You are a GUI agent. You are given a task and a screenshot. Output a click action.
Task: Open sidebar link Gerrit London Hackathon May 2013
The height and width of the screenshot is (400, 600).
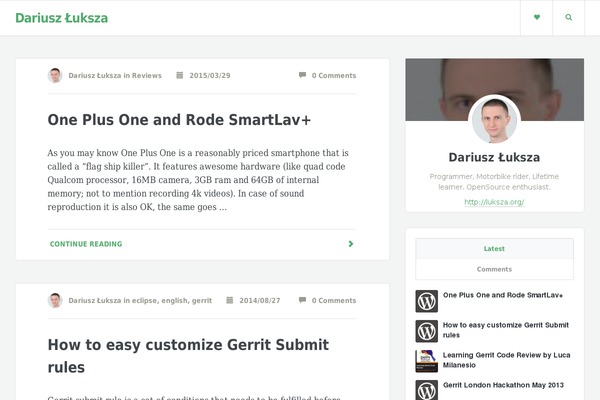click(503, 385)
